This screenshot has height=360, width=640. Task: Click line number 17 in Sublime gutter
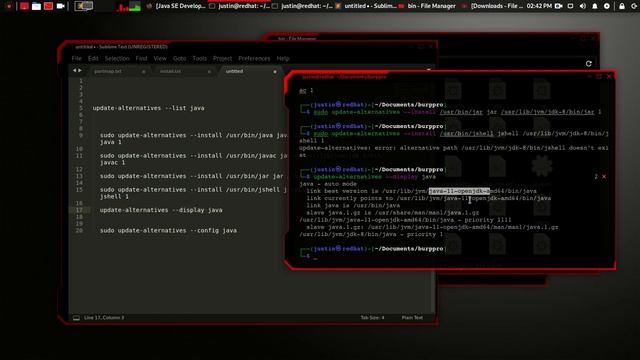click(x=79, y=210)
